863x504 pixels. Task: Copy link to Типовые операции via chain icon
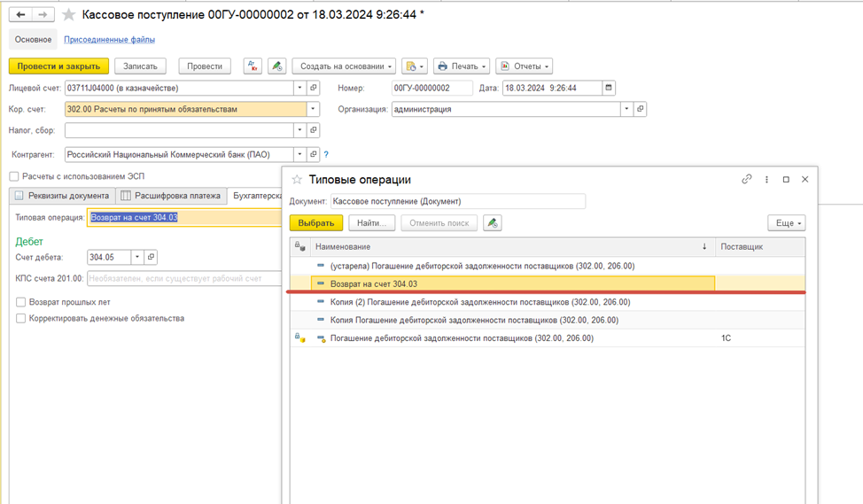[x=746, y=180]
